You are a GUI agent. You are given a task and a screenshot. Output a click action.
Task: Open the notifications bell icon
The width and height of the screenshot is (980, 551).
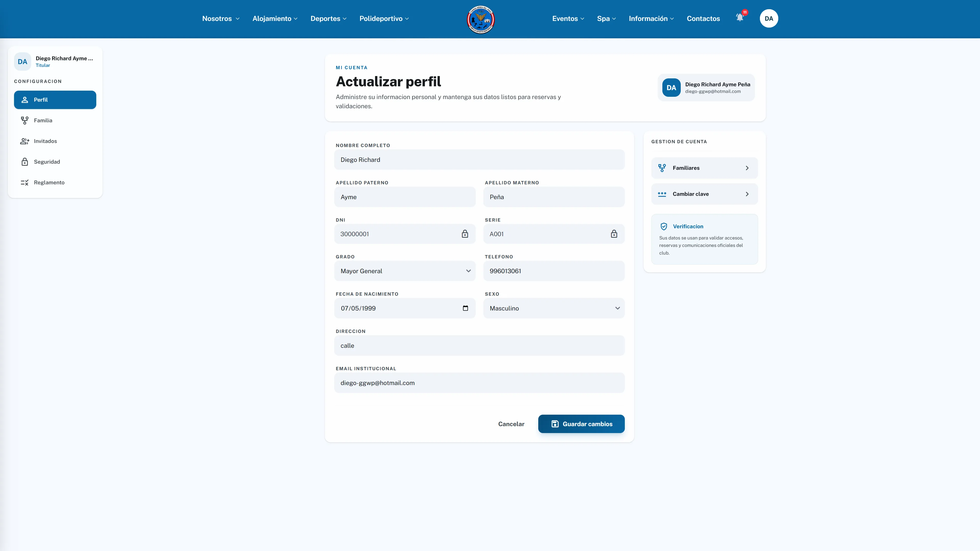click(739, 18)
